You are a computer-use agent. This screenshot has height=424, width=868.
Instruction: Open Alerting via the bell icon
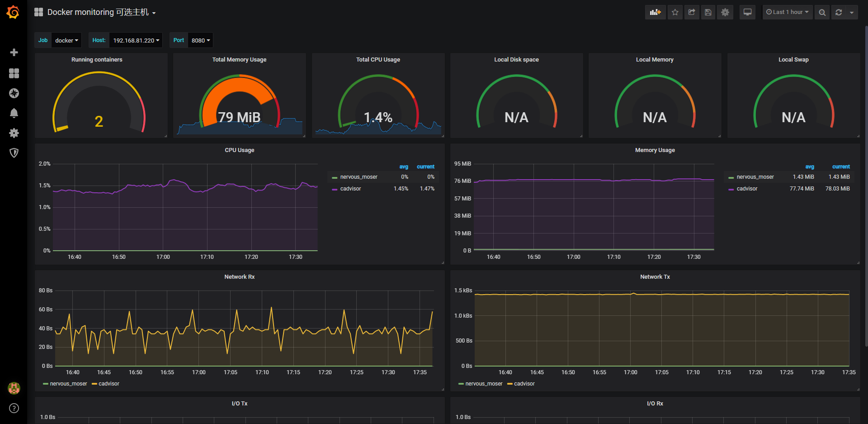coord(14,113)
